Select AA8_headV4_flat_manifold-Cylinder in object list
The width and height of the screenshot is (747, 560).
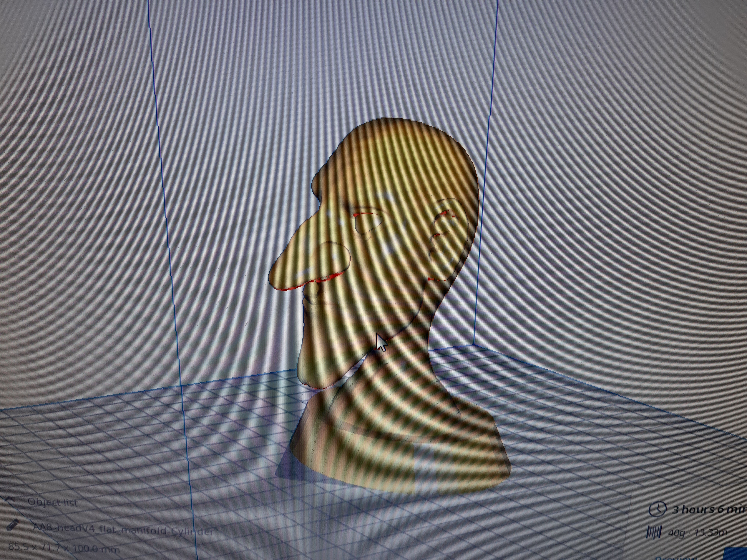point(123,529)
